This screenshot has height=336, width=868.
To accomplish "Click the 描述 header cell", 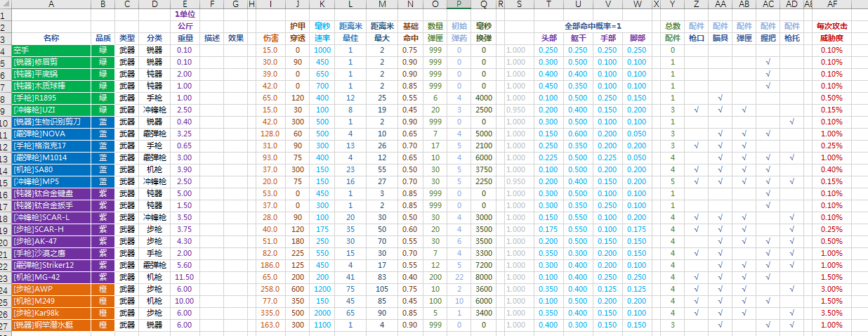I will 213,38.
